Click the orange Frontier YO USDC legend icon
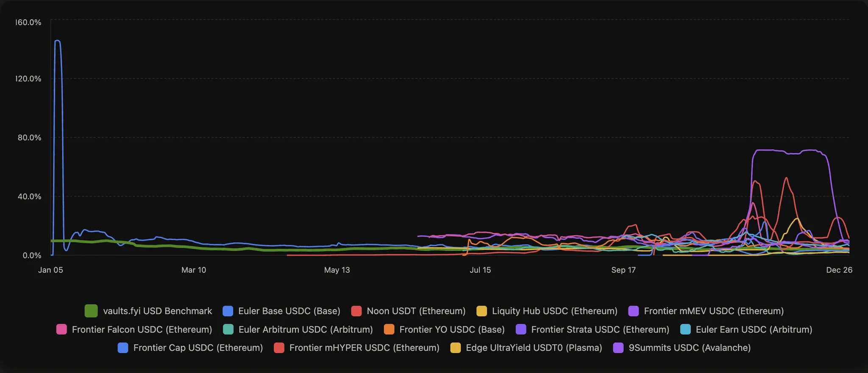 (389, 329)
